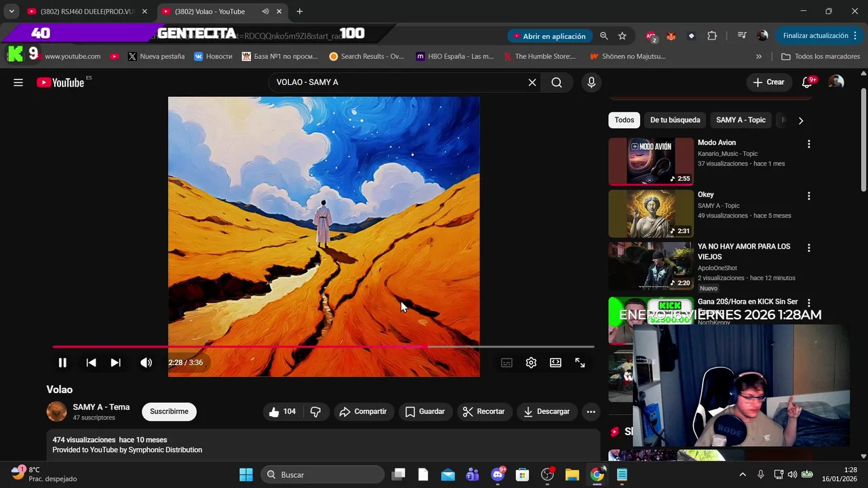Open MetaMask fox extension
This screenshot has height=488, width=868.
tap(671, 36)
